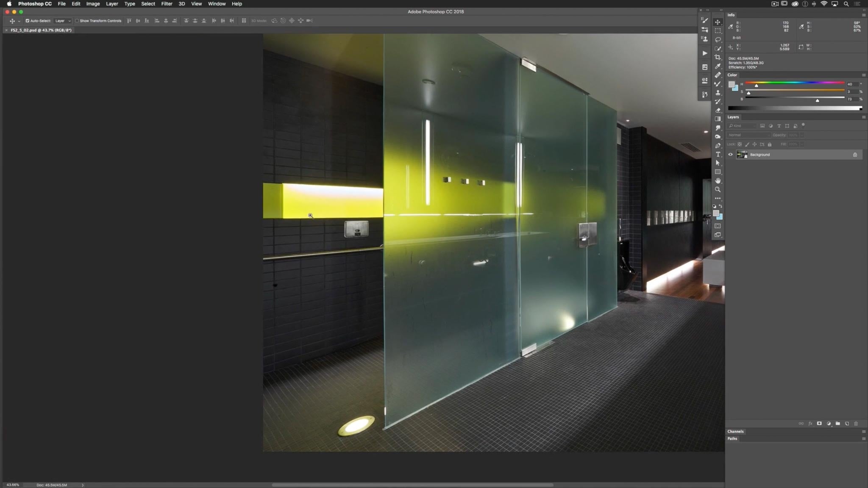868x488 pixels.
Task: Open the Color panel options menu
Action: coord(863,75)
